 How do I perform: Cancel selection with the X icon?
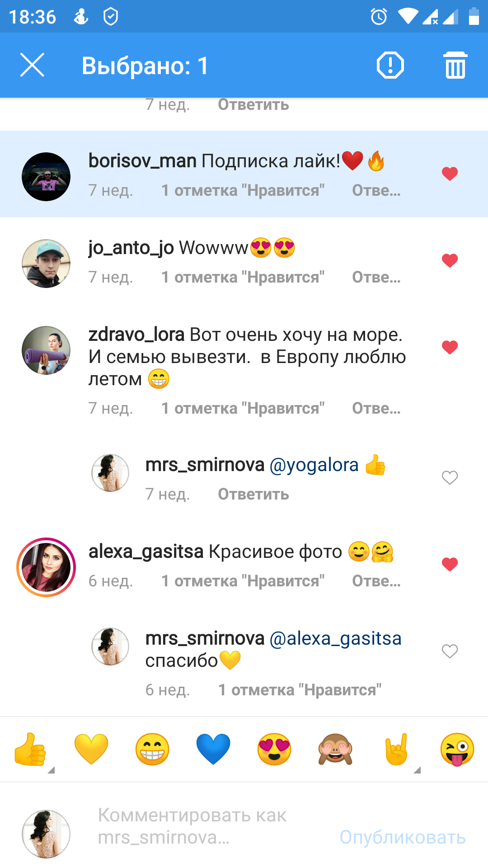tap(32, 65)
